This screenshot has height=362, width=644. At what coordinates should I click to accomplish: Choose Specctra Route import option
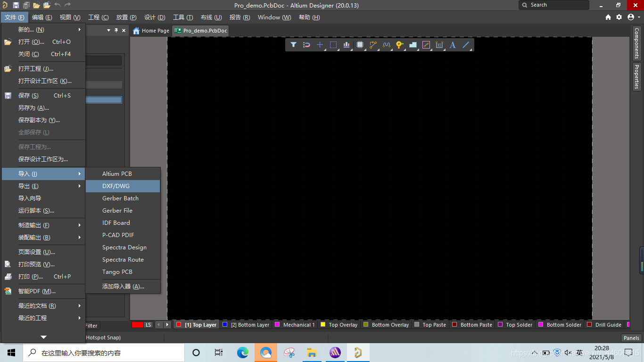[123, 259]
